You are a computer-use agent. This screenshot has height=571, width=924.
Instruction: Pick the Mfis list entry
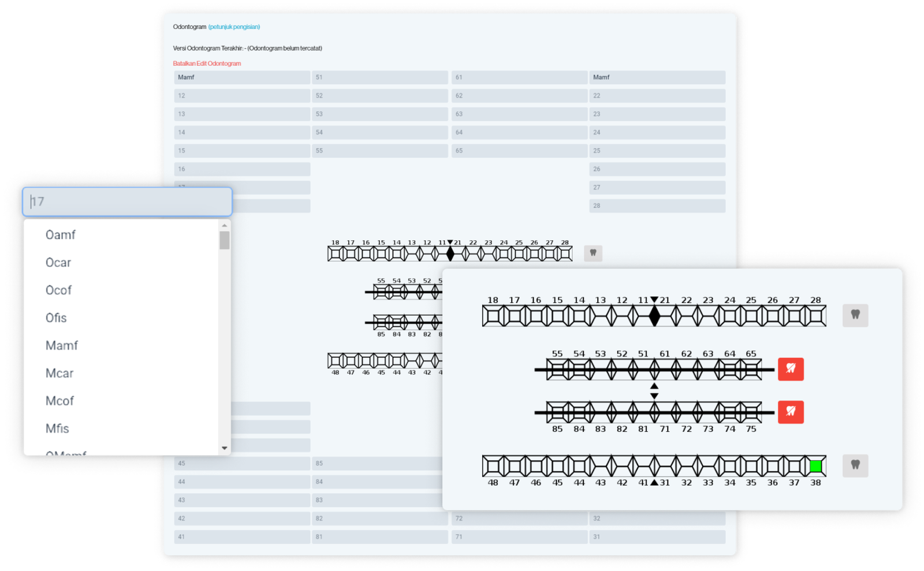57,428
